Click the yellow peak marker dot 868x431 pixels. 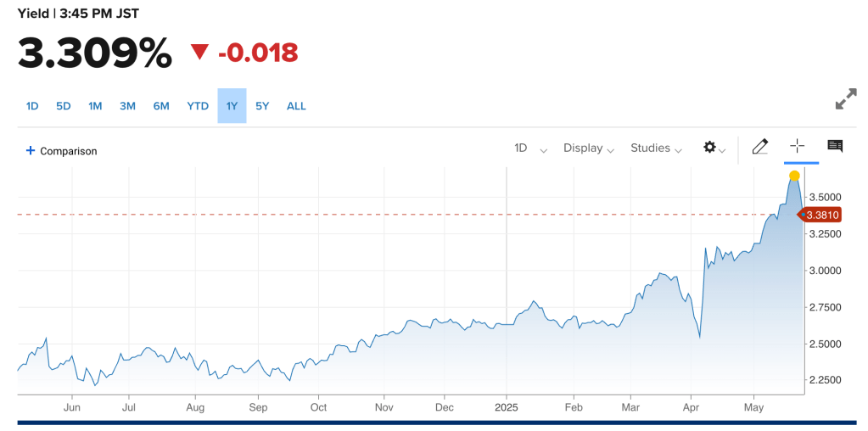[794, 176]
